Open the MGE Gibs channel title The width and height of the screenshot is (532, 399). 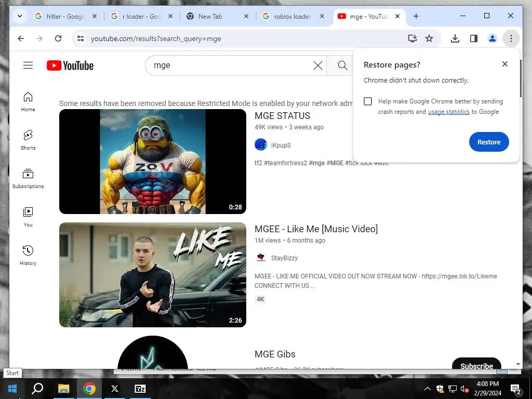click(x=275, y=354)
